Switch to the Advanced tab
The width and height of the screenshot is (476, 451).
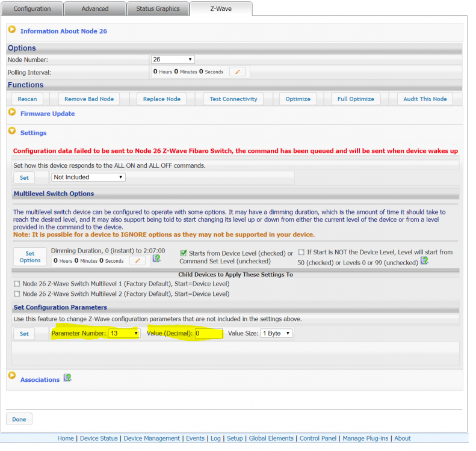[x=95, y=9]
